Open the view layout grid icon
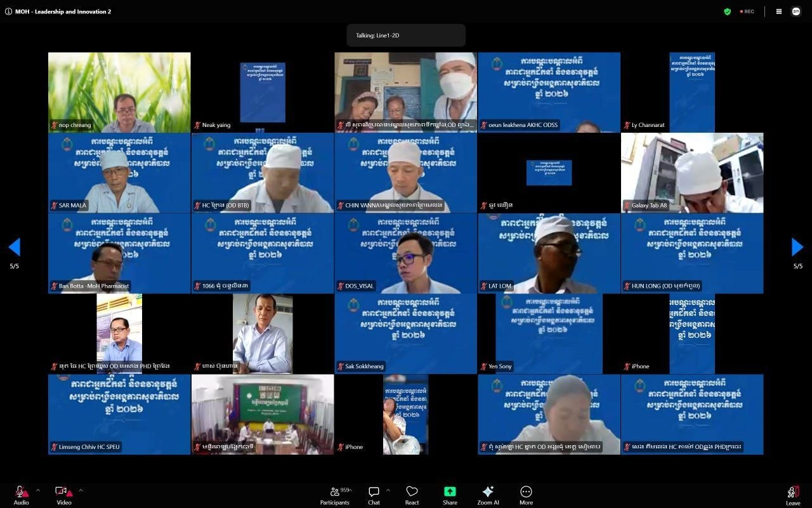Image resolution: width=812 pixels, height=508 pixels. [778, 11]
